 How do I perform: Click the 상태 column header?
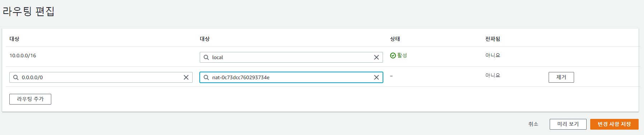click(395, 39)
